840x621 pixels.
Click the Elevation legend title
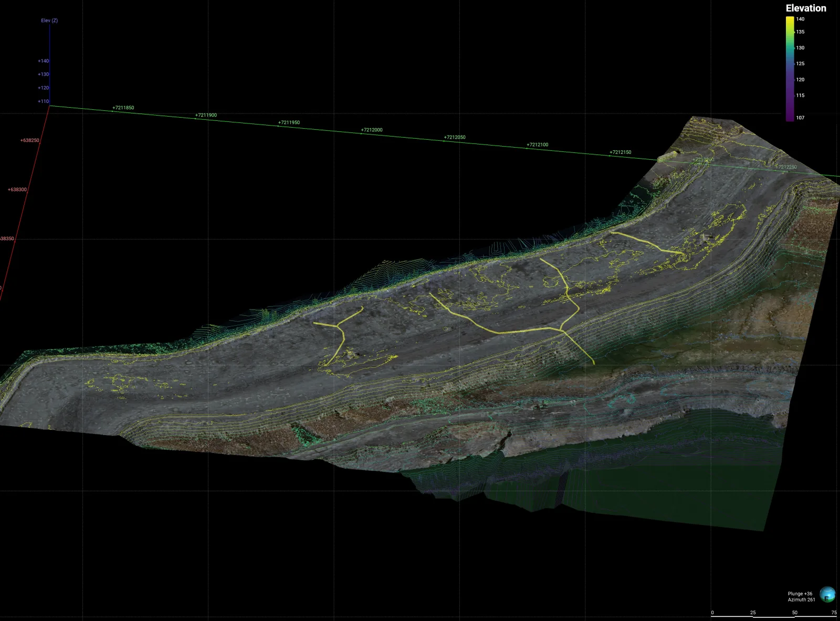806,8
